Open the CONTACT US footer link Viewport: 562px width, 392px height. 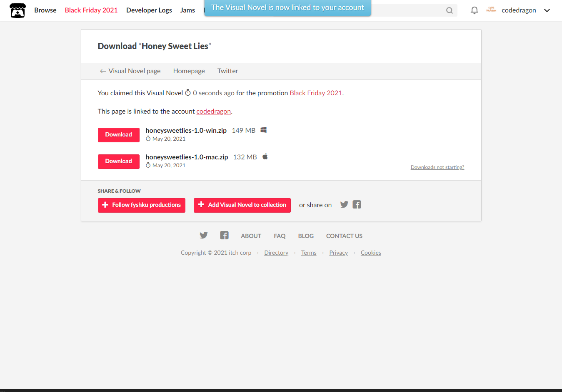(x=344, y=236)
